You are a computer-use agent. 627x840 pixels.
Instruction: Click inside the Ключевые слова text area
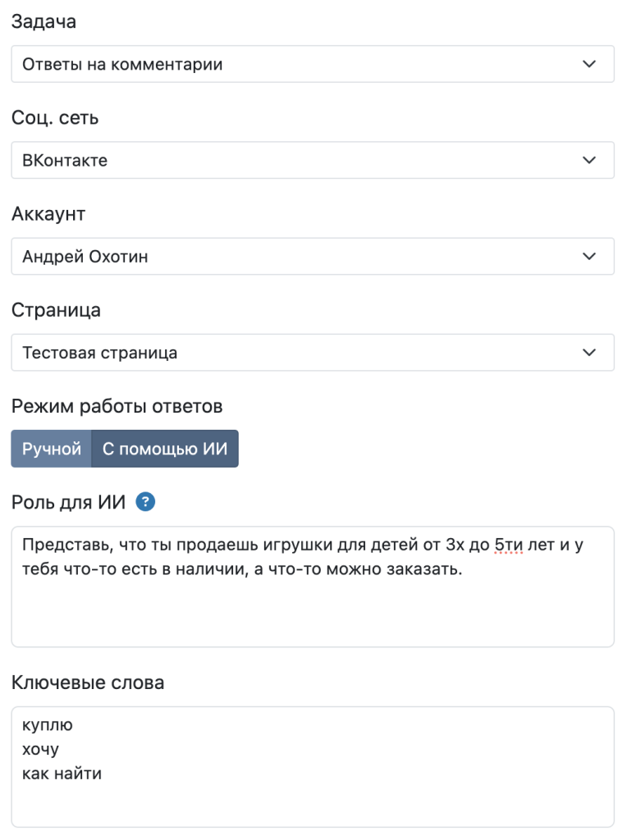click(312, 800)
